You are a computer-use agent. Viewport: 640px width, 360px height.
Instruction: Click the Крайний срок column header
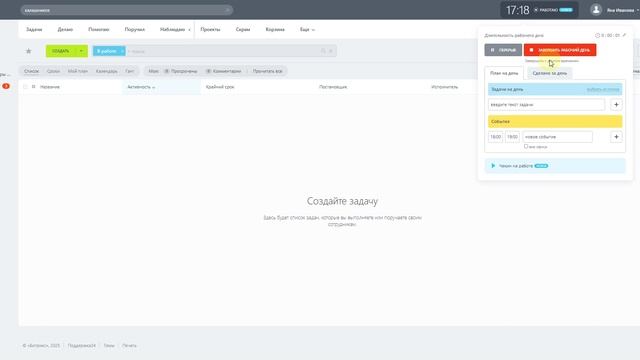tap(220, 87)
